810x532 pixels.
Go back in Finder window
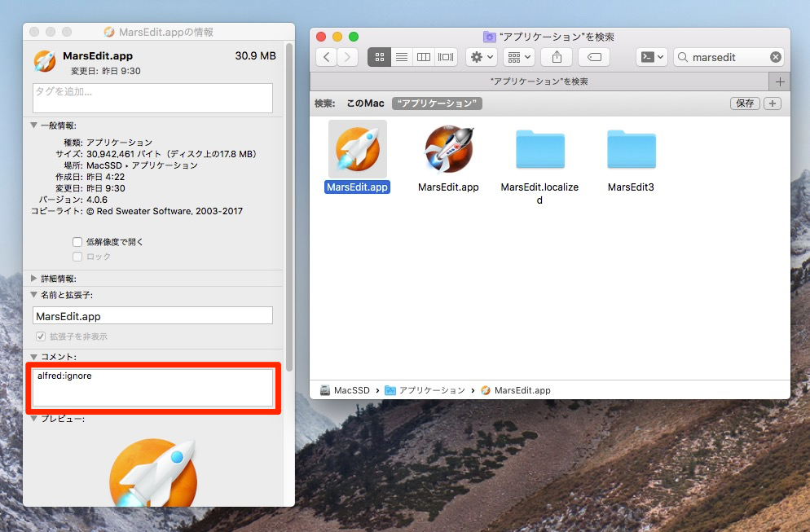point(327,57)
